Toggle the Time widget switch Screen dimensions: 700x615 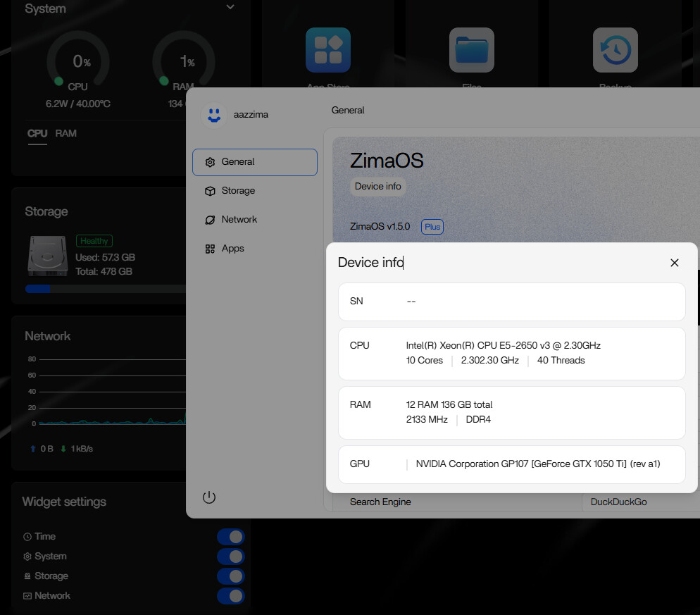pos(230,537)
